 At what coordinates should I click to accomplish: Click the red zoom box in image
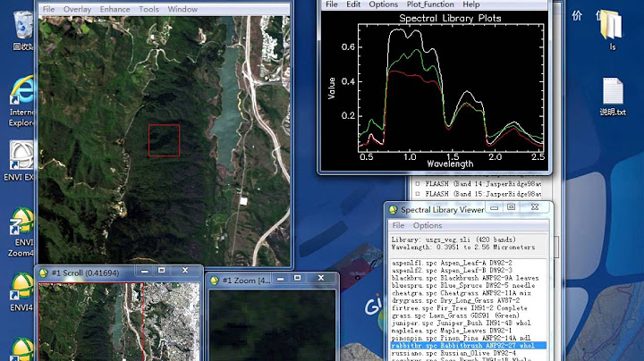tap(164, 140)
